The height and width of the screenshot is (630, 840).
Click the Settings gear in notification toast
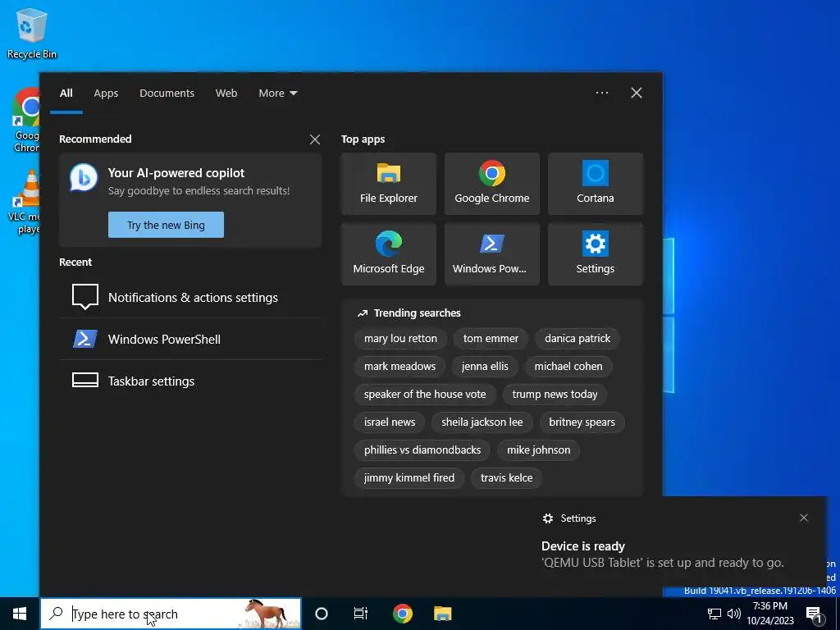tap(547, 518)
